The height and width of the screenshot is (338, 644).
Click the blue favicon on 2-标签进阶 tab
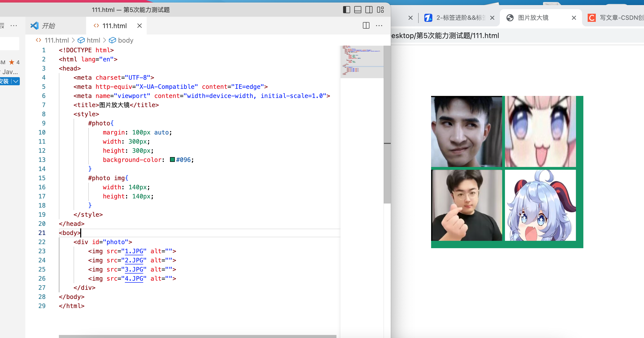coord(428,18)
